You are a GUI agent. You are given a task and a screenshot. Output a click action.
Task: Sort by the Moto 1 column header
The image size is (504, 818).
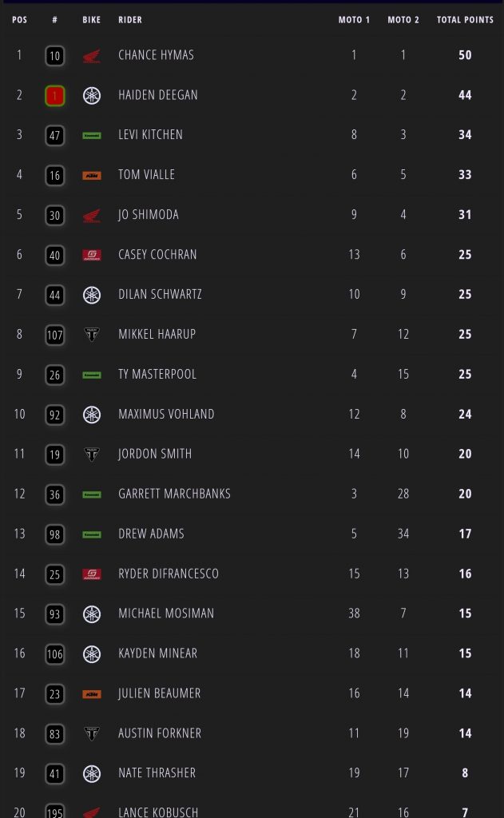354,20
